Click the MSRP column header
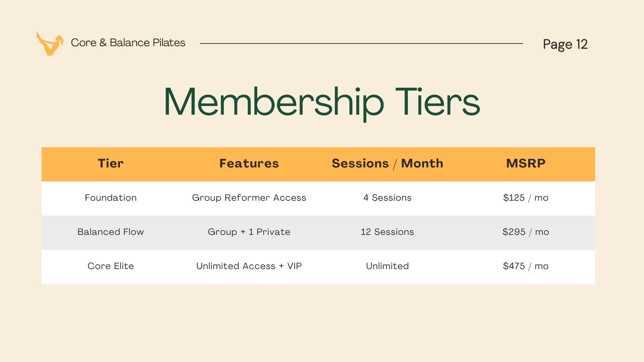This screenshot has height=362, width=644. pos(526,163)
